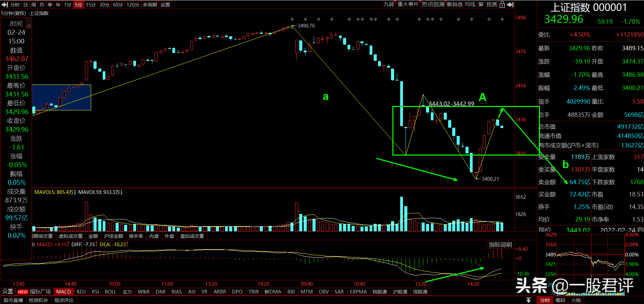
Task: Click the lock icon in top toolbar
Action: pyautogui.click(x=502, y=5)
